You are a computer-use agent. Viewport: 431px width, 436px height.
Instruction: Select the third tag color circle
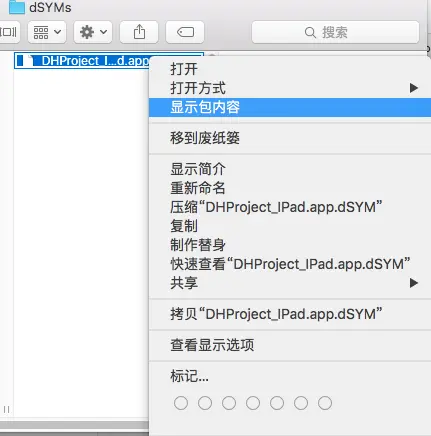pos(229,403)
